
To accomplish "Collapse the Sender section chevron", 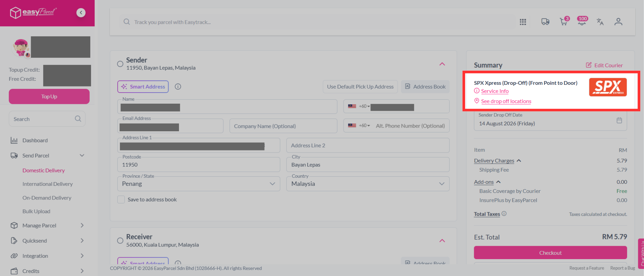I will [442, 64].
